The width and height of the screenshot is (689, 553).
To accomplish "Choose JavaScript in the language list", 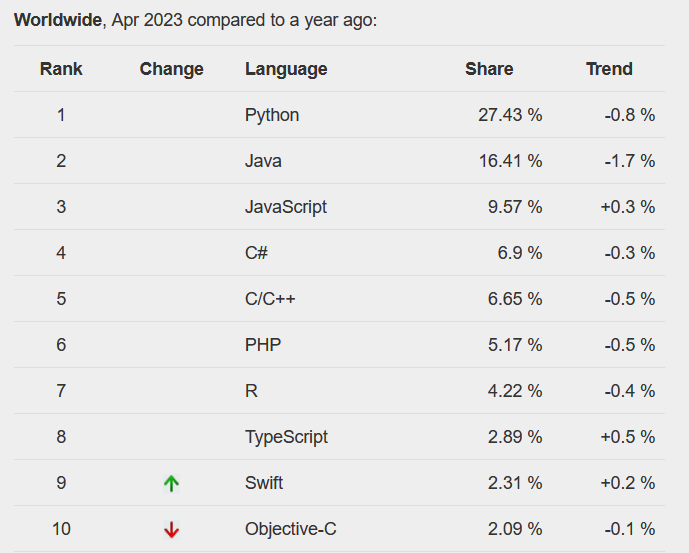I will pyautogui.click(x=286, y=207).
